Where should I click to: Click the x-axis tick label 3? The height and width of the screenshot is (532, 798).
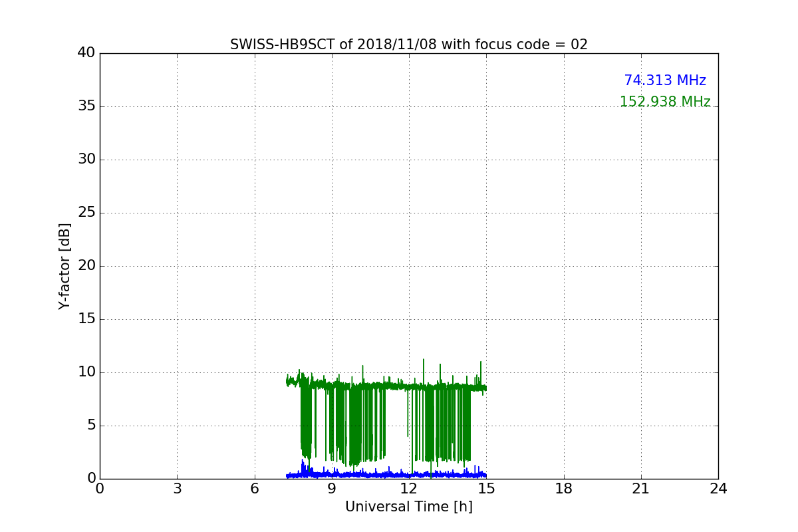(x=177, y=489)
